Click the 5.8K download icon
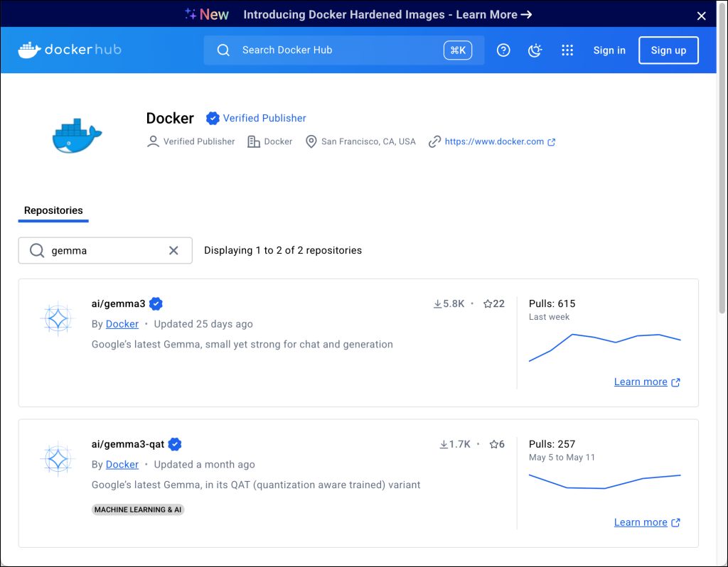728x567 pixels. pos(437,303)
